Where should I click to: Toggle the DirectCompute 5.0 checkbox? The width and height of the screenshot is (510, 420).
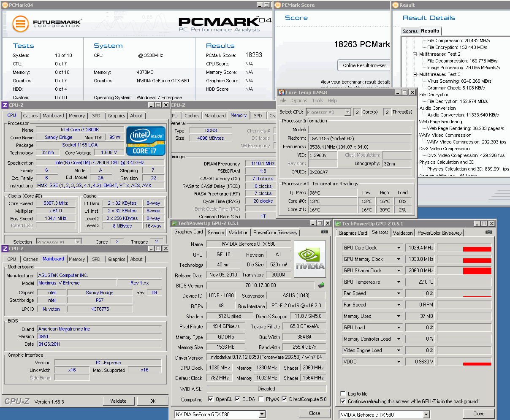pos(284,399)
